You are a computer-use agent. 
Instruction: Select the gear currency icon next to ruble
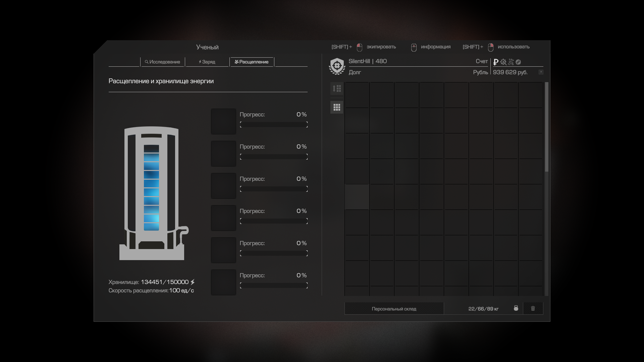tap(503, 62)
